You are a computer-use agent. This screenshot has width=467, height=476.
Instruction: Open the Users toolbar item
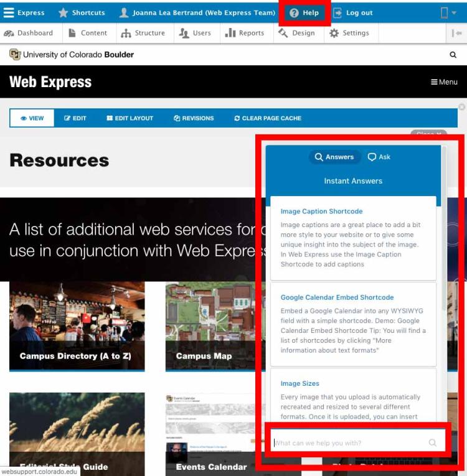click(195, 33)
